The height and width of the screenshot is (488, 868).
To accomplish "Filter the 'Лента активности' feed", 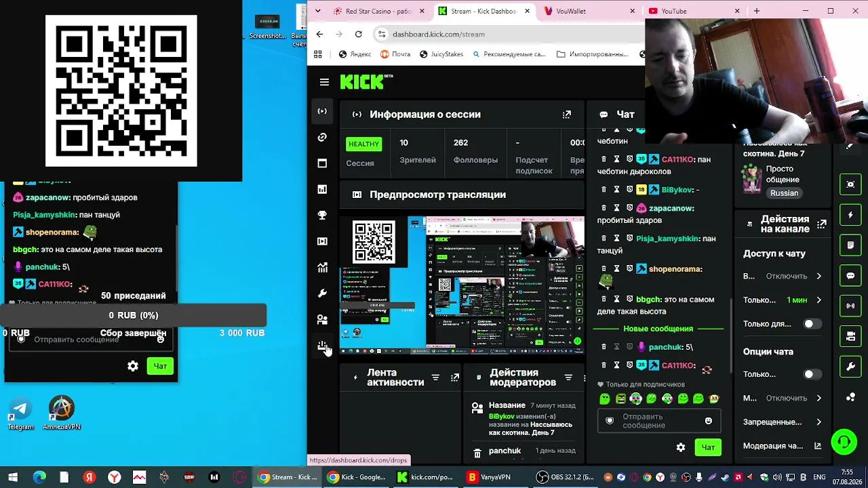I will (x=436, y=378).
